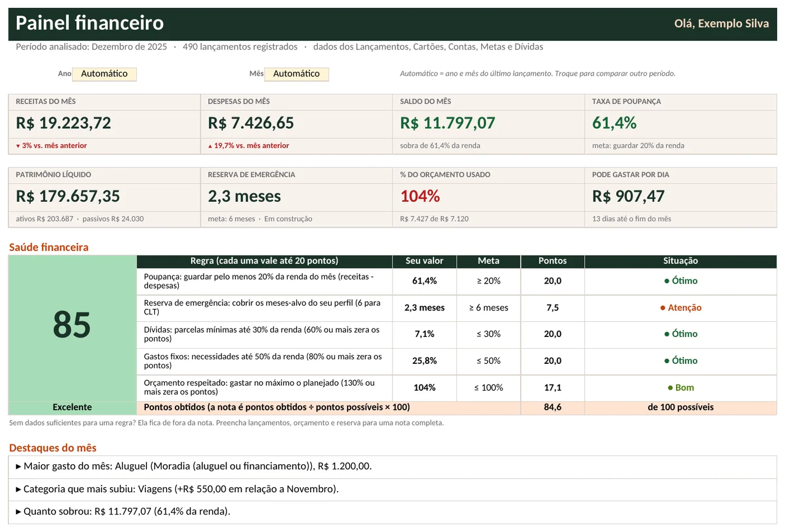This screenshot has height=532, width=785.
Task: Click the note explaining the Automático setting
Action: pyautogui.click(x=538, y=73)
